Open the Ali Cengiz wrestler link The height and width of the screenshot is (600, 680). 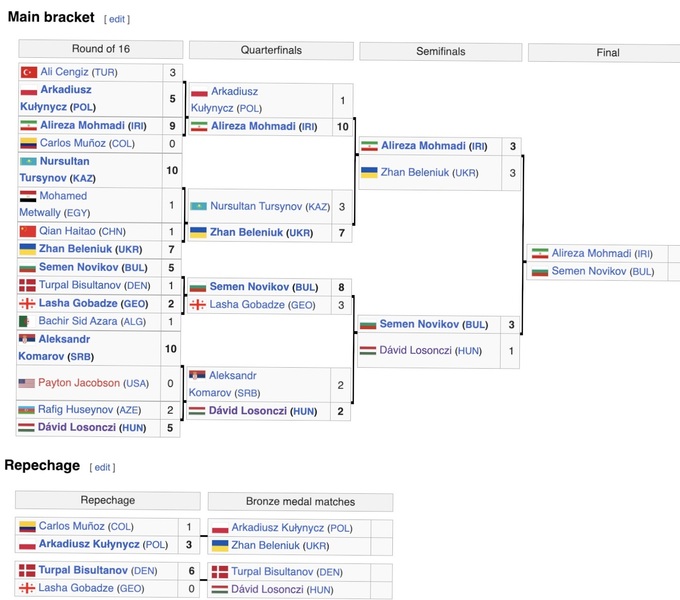coord(64,72)
